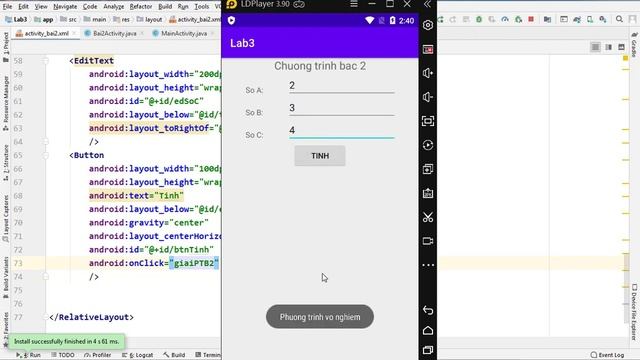Open Run tool window
Viewport: 640px width, 360px height.
click(29, 355)
